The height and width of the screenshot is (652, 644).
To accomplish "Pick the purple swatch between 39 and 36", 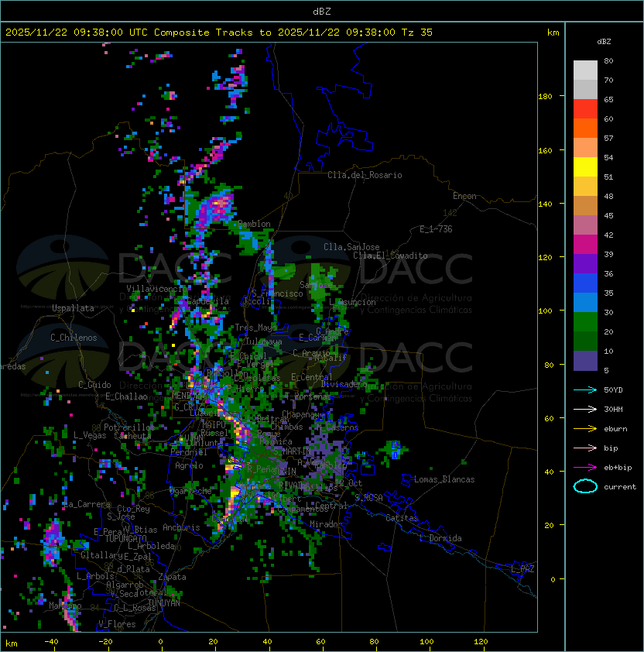I will coord(585,263).
